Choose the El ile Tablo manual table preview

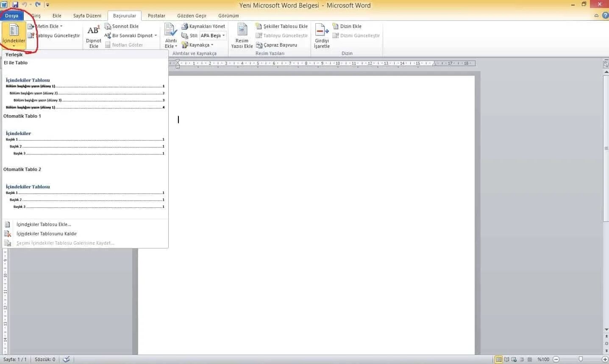pyautogui.click(x=85, y=85)
